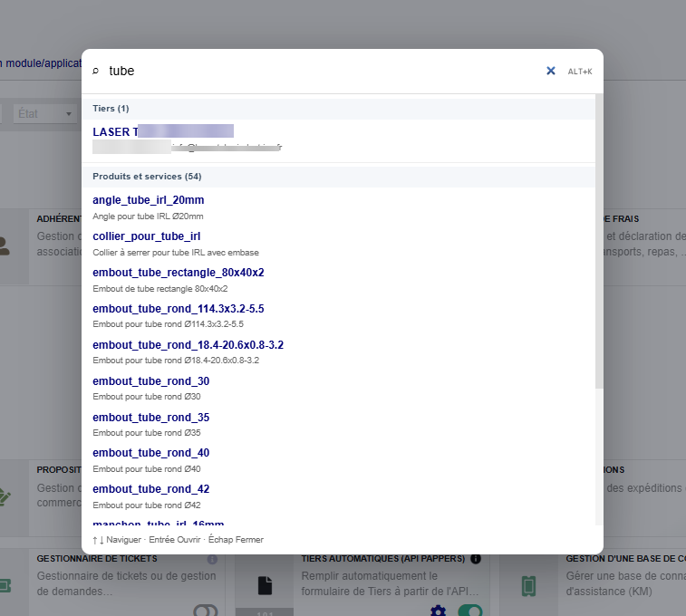Click the magnifier search icon

(x=95, y=71)
